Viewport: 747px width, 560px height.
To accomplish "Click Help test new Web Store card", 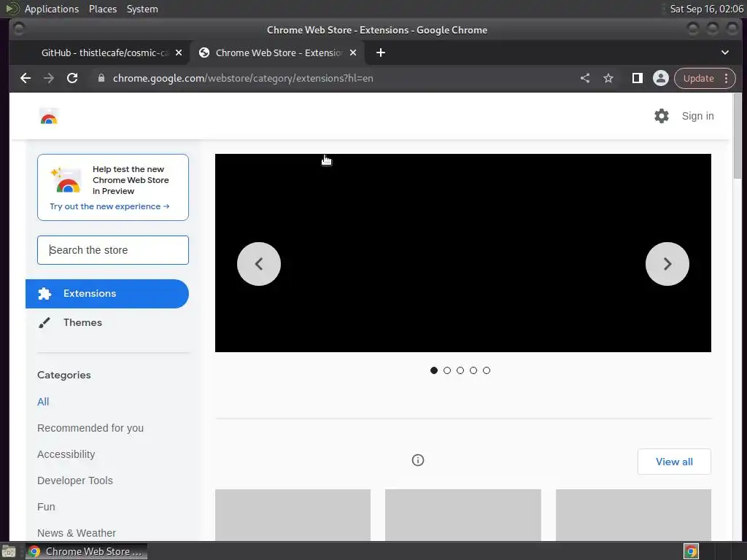I will click(x=113, y=187).
